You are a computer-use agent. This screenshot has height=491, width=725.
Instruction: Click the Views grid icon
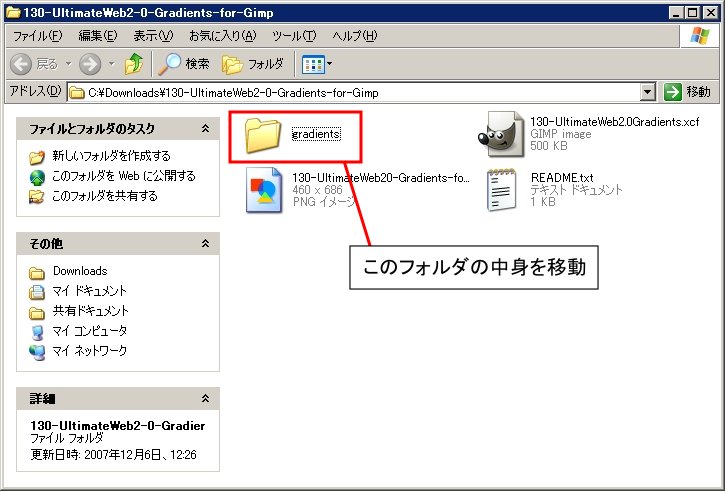click(x=313, y=65)
